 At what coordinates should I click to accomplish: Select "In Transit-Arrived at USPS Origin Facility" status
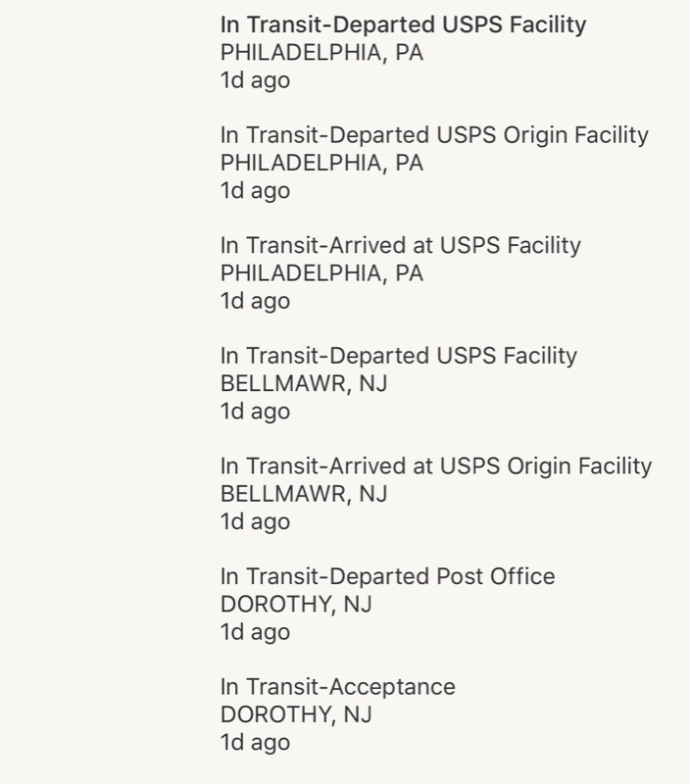click(435, 465)
